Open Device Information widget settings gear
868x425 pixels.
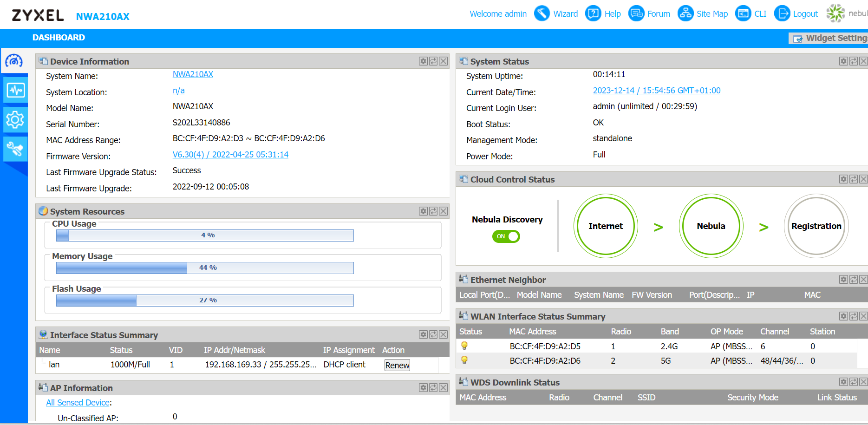point(423,61)
